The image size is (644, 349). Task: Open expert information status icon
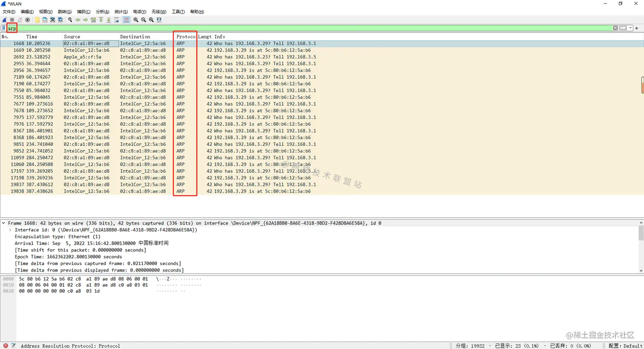point(6,346)
